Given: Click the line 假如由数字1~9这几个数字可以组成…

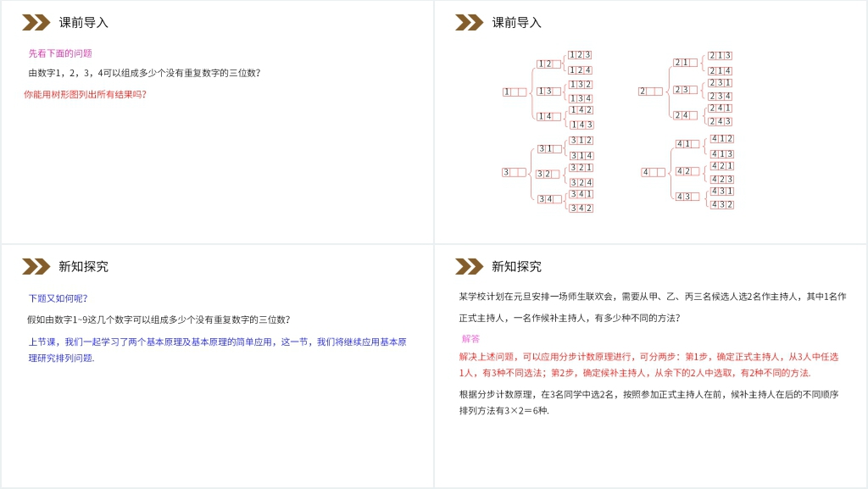Looking at the screenshot, I should click(159, 320).
